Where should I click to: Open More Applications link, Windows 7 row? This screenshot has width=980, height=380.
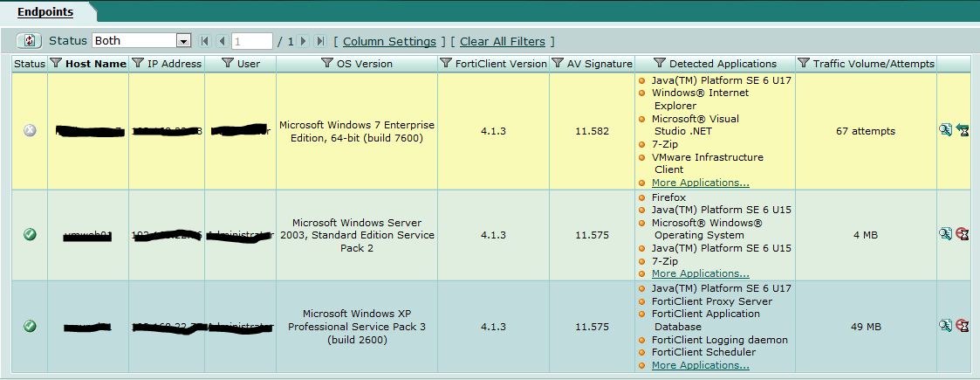700,183
